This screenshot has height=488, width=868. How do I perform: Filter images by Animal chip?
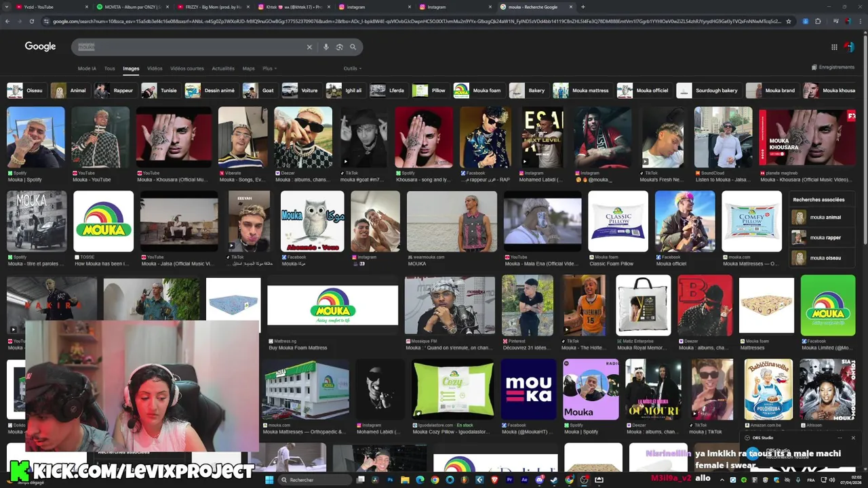coord(69,90)
